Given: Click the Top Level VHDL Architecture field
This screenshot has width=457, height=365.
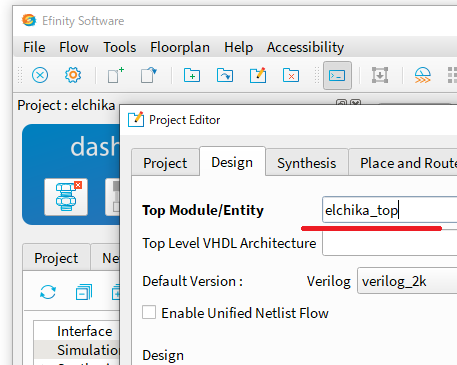Looking at the screenshot, I should [x=390, y=243].
